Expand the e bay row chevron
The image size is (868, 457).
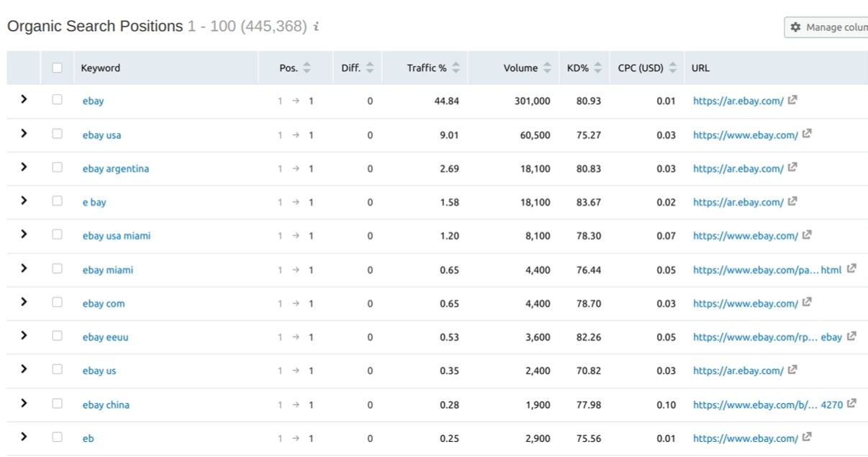click(24, 201)
